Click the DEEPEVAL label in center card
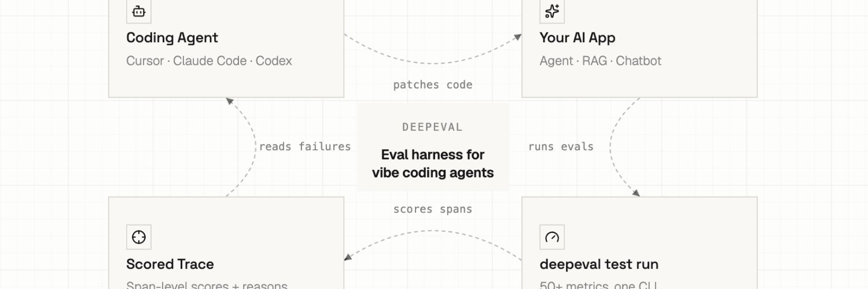The height and width of the screenshot is (289, 868). [433, 127]
